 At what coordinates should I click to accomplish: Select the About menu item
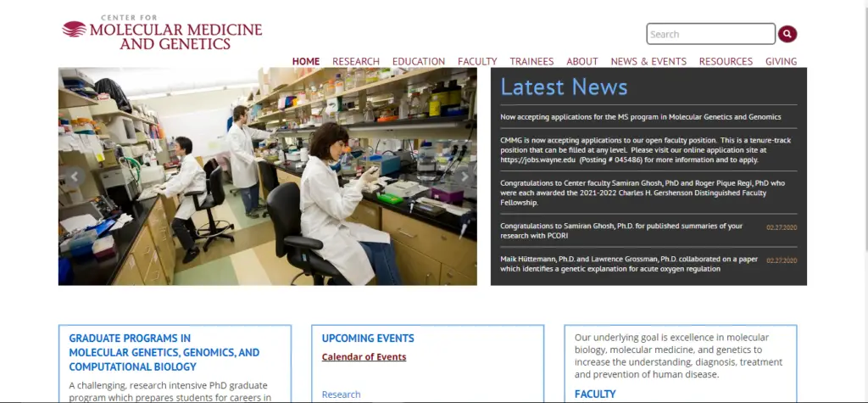pos(582,61)
